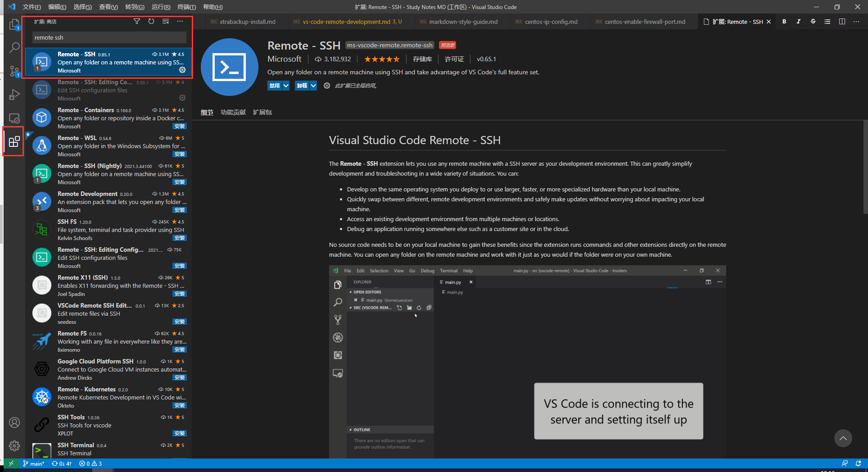Install the Remote - Containers extension
868x472 pixels.
(180, 127)
